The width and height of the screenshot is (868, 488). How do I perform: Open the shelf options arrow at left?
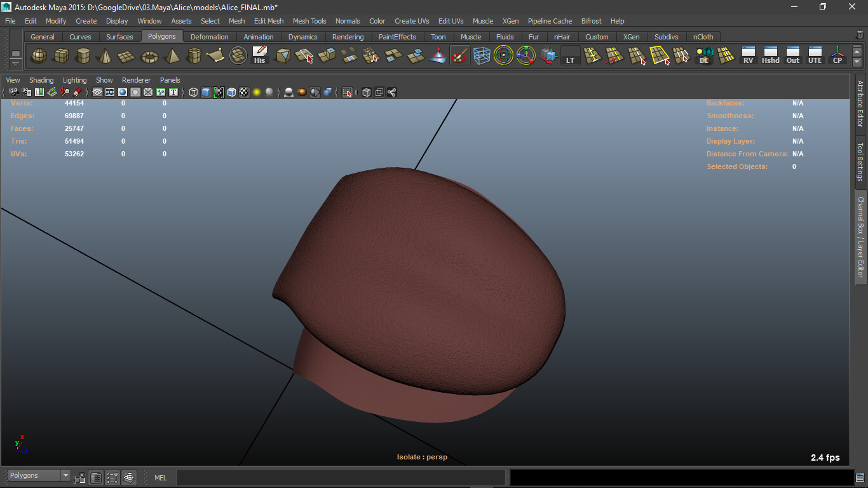(x=15, y=64)
